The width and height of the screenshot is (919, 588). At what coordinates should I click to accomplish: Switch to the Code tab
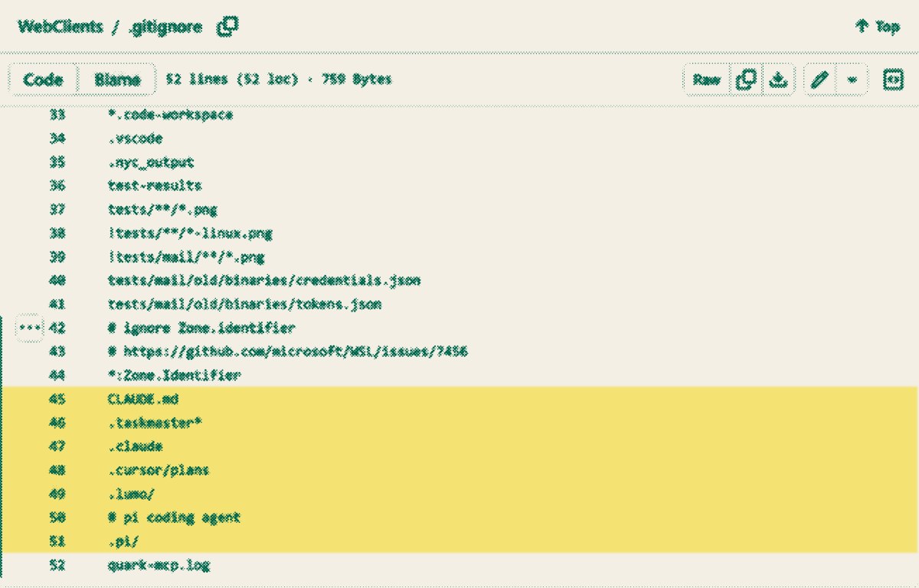click(x=43, y=80)
